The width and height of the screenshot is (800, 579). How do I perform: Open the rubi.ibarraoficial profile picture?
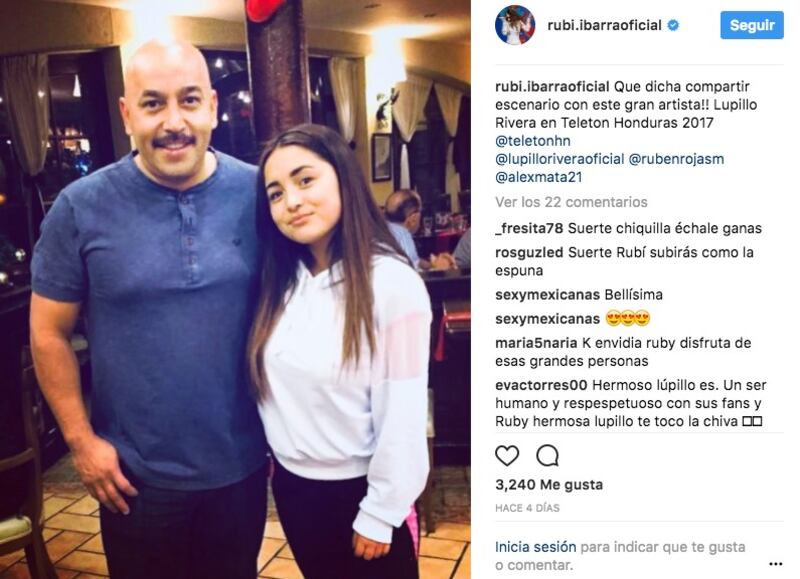coord(515,25)
